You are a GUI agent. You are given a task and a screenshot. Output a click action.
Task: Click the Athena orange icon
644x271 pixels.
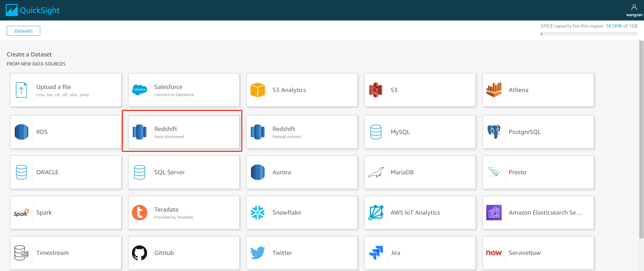point(494,90)
